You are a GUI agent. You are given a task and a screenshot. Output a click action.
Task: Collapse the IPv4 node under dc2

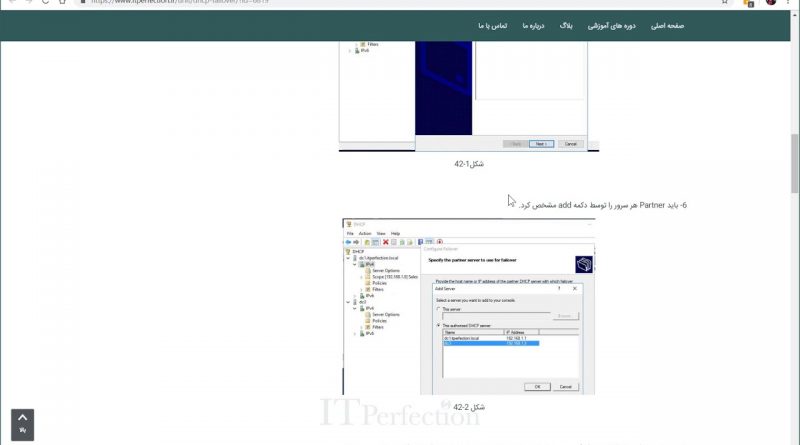click(355, 308)
